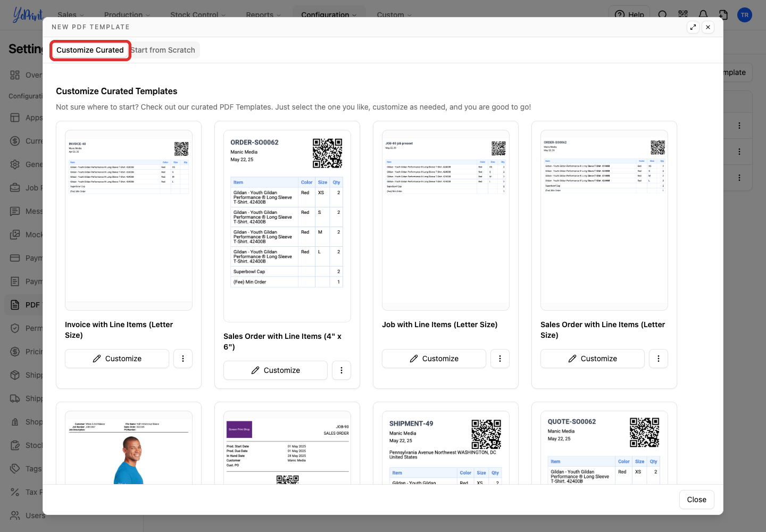
Task: Click the document icon next to the bell
Action: [x=723, y=14]
